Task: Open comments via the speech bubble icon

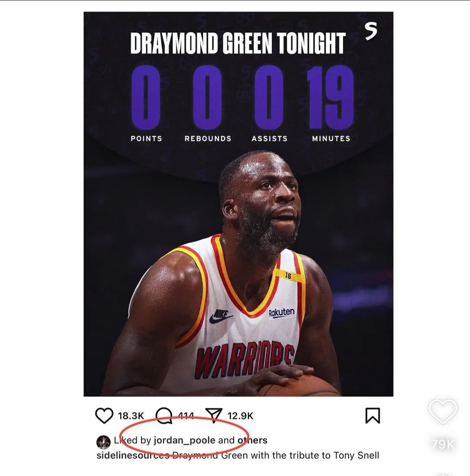Action: coord(164,415)
